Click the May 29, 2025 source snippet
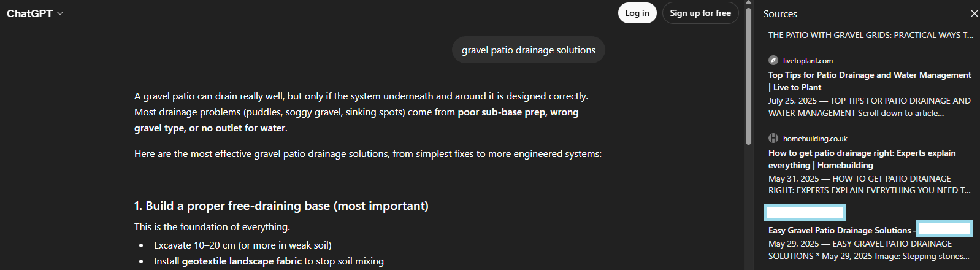980x270 pixels. 868,250
